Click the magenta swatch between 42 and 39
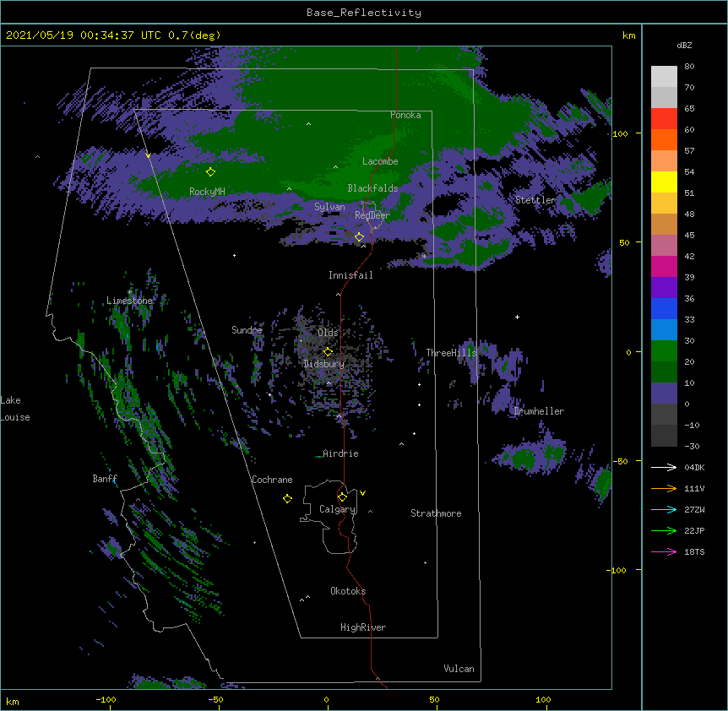 tap(664, 266)
